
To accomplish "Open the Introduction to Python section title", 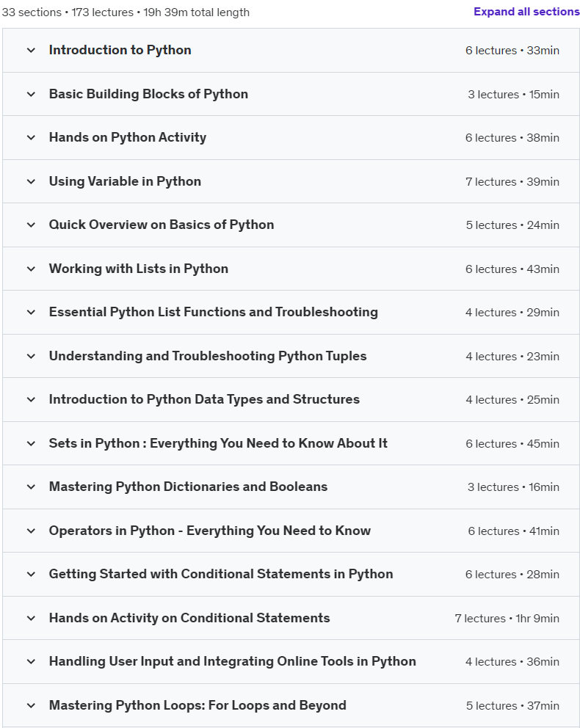I will 120,50.
